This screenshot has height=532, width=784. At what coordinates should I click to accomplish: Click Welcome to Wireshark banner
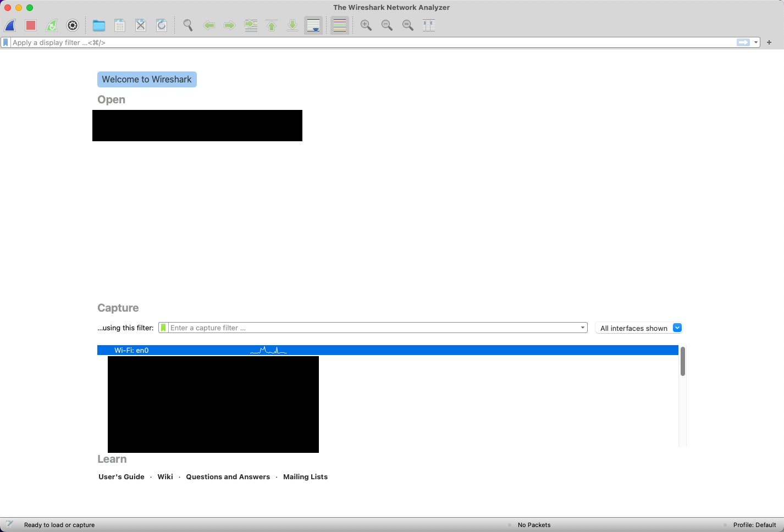pos(147,79)
